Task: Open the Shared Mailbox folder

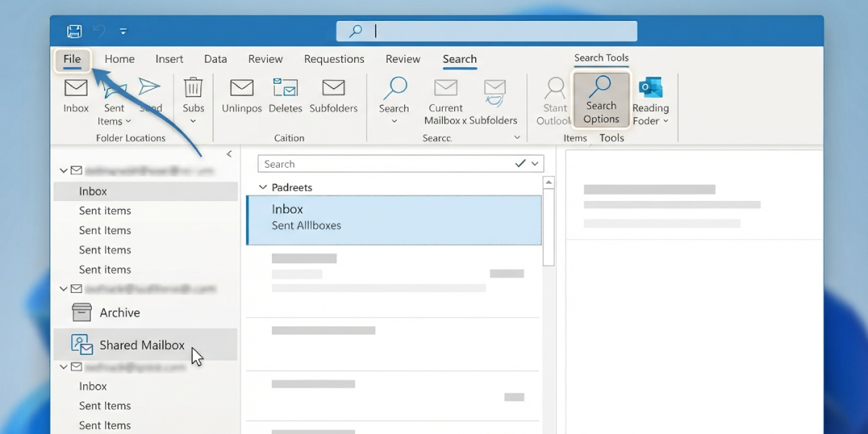Action: point(145,345)
